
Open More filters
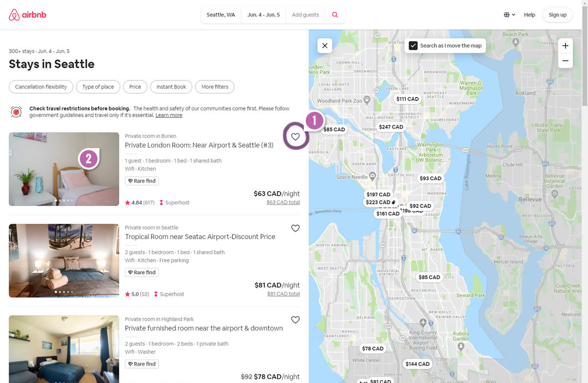(x=215, y=87)
